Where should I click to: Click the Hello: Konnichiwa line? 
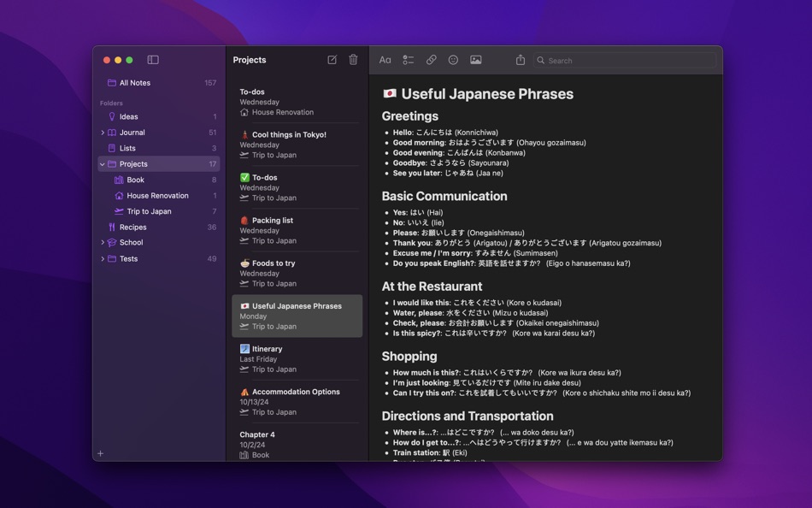tap(445, 133)
